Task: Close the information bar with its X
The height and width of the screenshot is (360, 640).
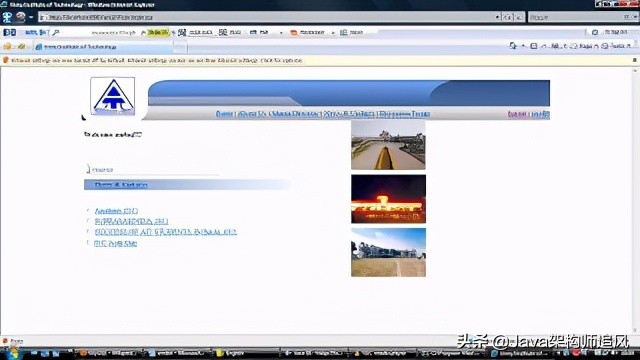Action: [x=635, y=60]
